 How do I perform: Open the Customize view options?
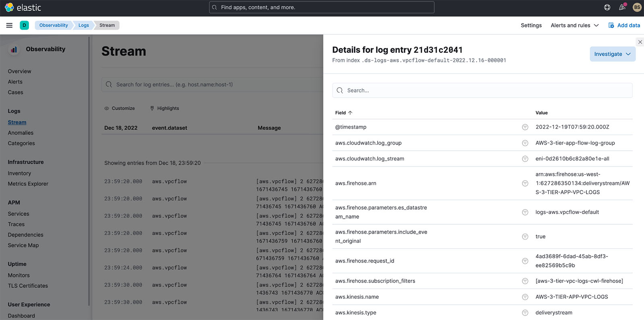tap(120, 109)
